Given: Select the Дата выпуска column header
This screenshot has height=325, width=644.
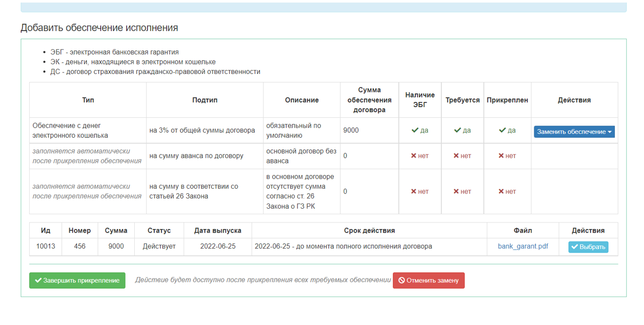Looking at the screenshot, I should click(x=217, y=231).
